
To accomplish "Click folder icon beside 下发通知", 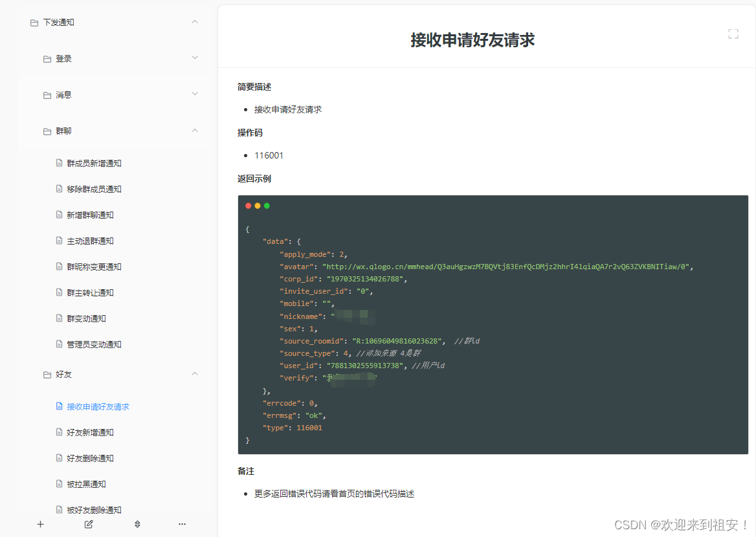I will pyautogui.click(x=34, y=23).
